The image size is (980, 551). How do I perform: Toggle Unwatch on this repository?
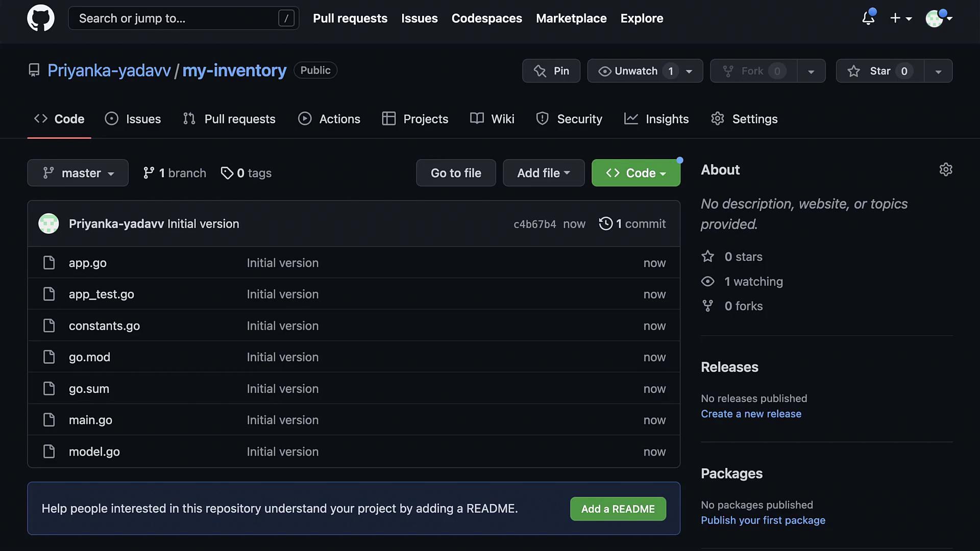coord(635,71)
